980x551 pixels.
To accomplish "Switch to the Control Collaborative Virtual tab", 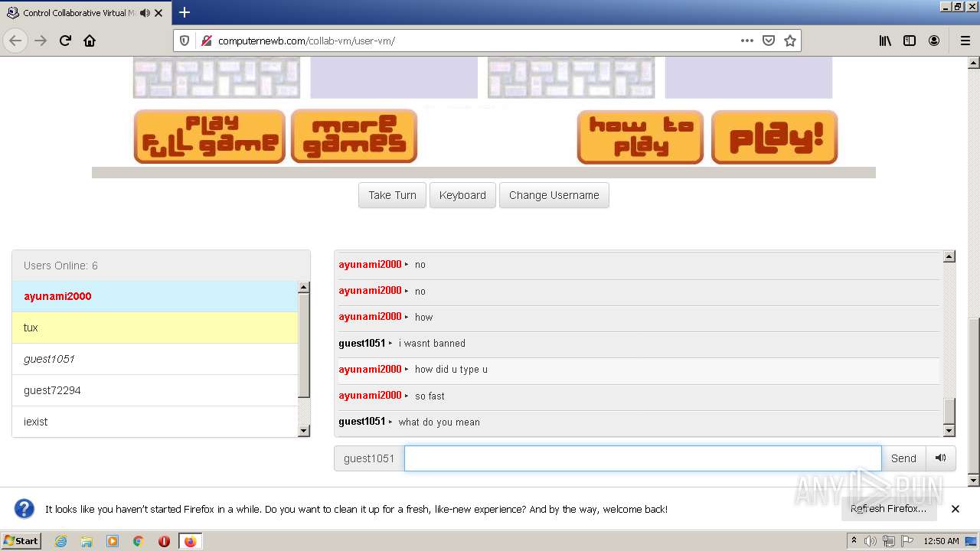I will pos(86,13).
